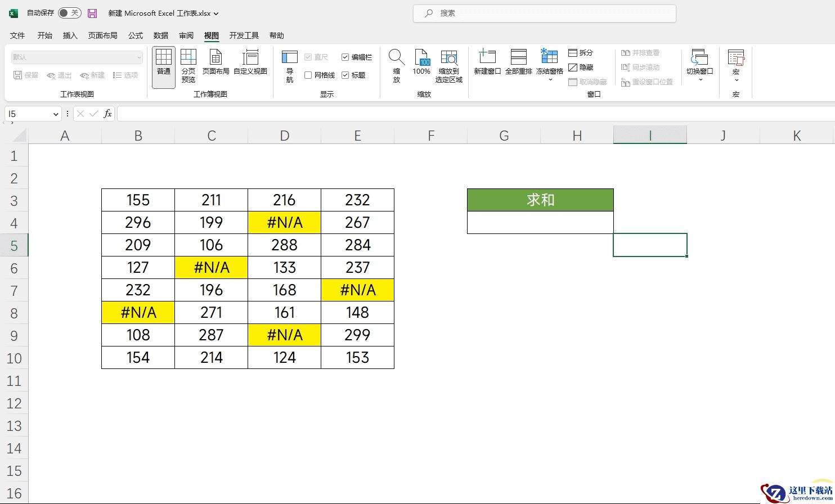
Task: Select cell containing 214
Action: (211, 357)
